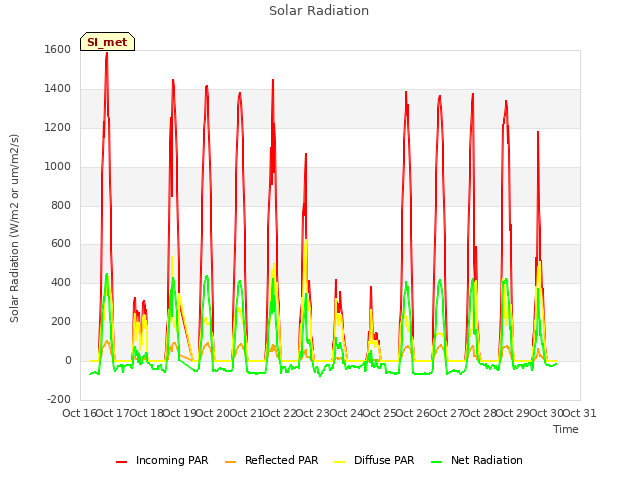The image size is (640, 480).
Task: Click the 1600 y-axis tick value
Action: pyautogui.click(x=58, y=49)
